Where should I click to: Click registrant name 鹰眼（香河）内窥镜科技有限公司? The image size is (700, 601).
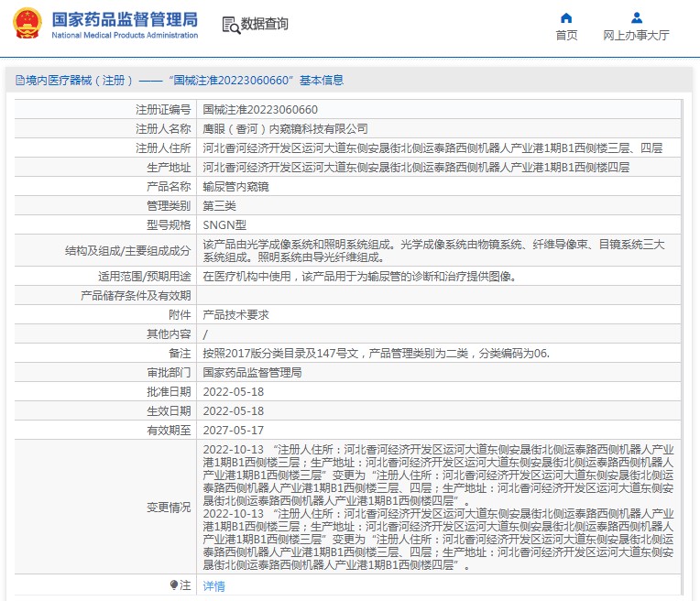285,128
